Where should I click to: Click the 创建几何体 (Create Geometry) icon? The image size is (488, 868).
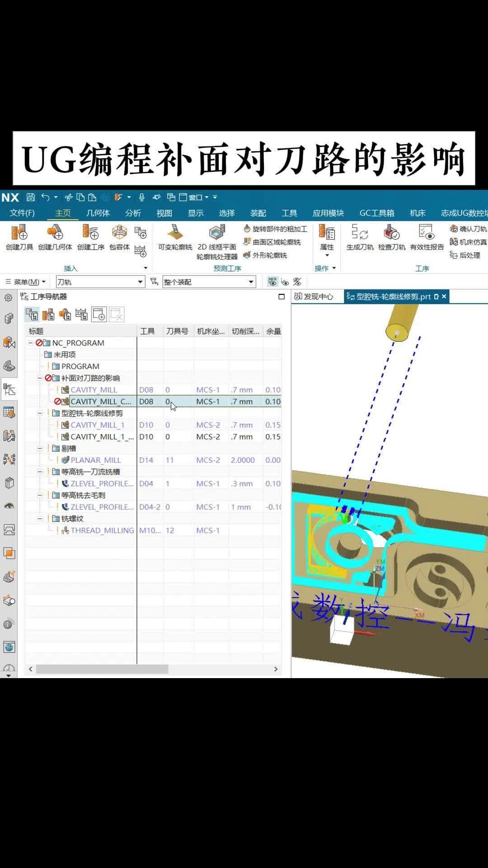(x=55, y=233)
